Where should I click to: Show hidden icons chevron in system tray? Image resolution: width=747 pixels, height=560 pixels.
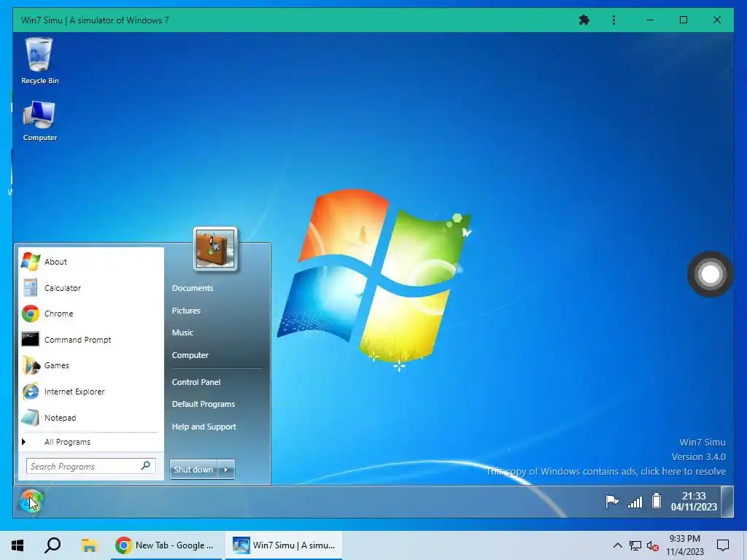(617, 545)
